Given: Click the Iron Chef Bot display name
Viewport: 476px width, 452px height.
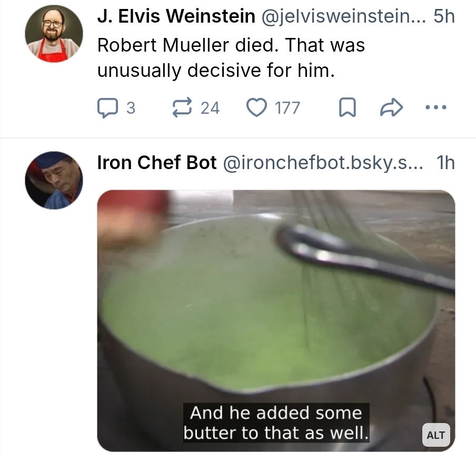Looking at the screenshot, I should [157, 163].
